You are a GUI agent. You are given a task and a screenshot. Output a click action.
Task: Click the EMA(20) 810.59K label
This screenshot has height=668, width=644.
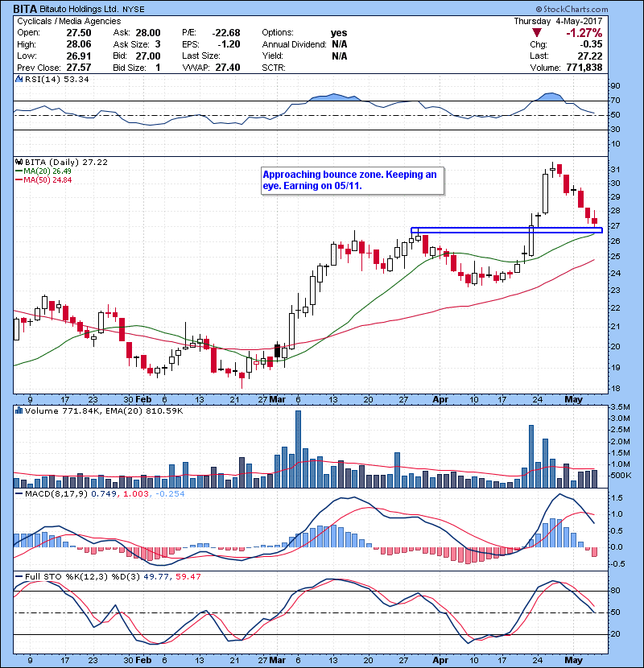pyautogui.click(x=146, y=410)
